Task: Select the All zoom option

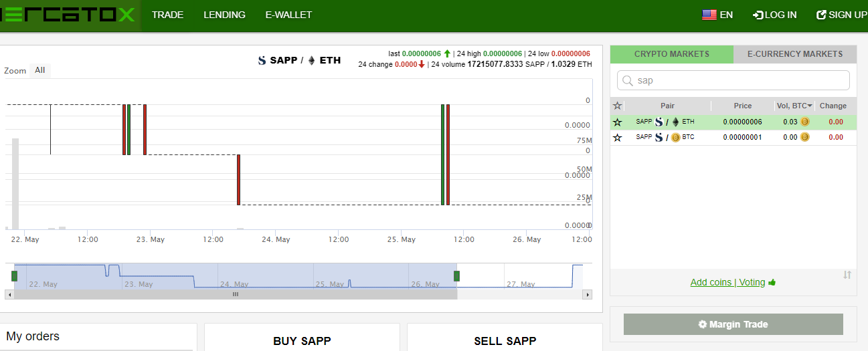Action: [x=40, y=70]
